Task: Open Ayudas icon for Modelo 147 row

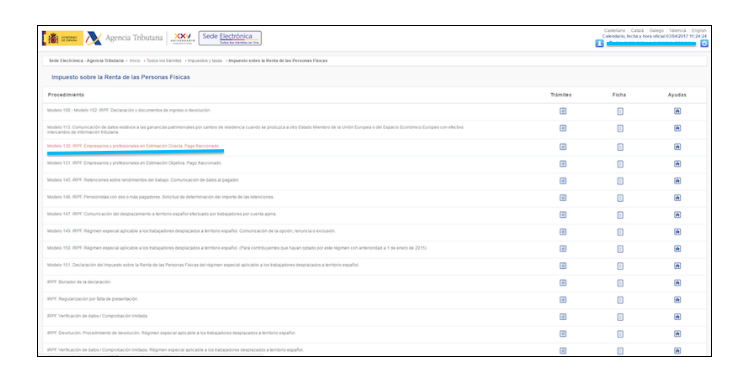Action: coord(677,214)
